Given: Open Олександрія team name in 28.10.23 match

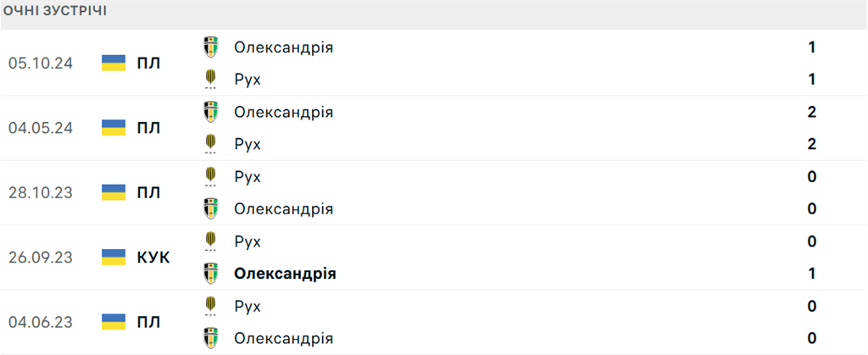Looking at the screenshot, I should (x=283, y=209).
